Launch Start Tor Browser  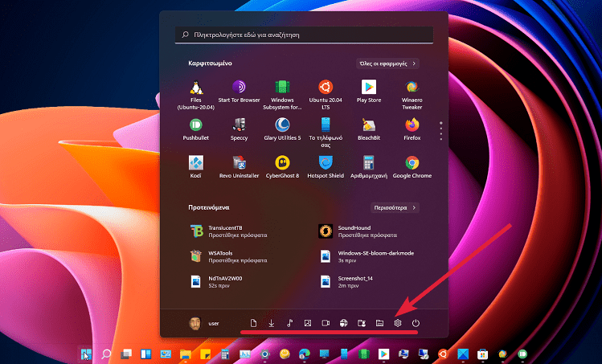(239, 92)
